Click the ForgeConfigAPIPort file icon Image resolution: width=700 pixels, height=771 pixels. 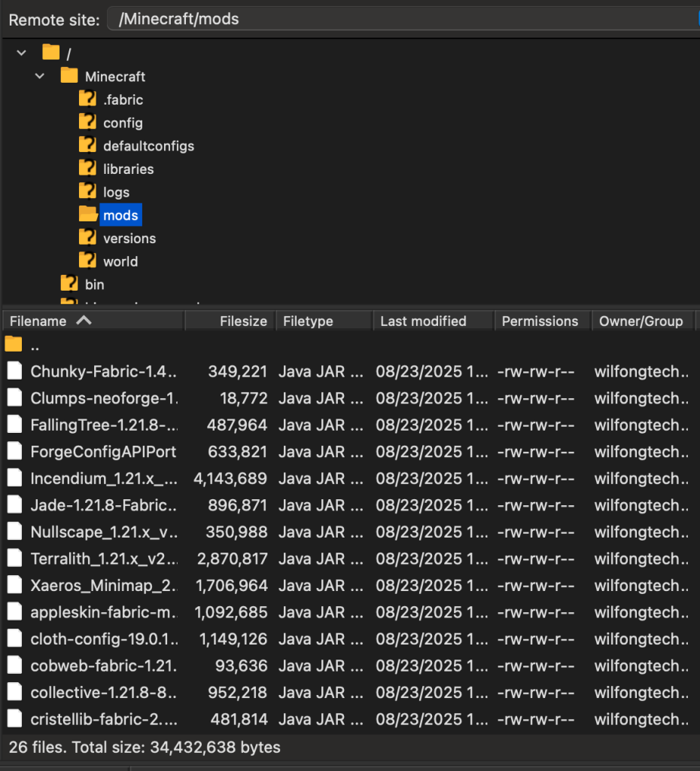point(15,451)
